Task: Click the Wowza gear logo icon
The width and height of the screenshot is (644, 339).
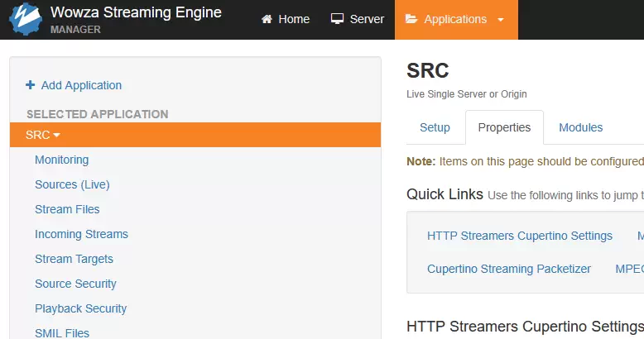Action: coord(26,19)
